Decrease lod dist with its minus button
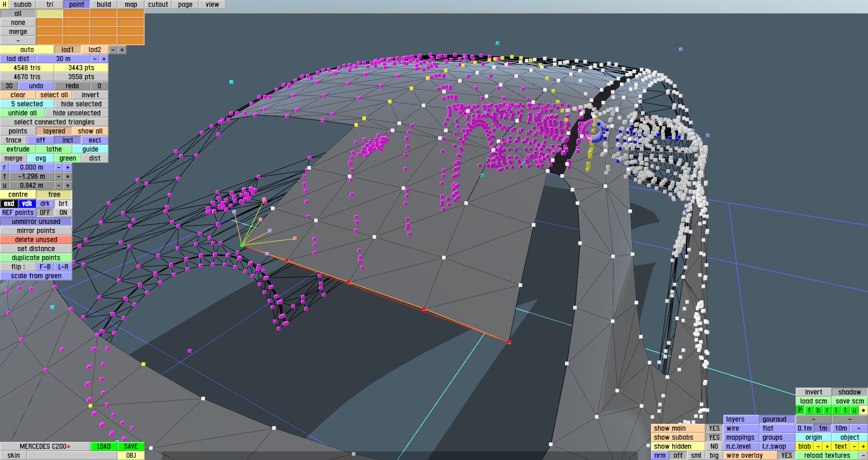 [x=95, y=59]
